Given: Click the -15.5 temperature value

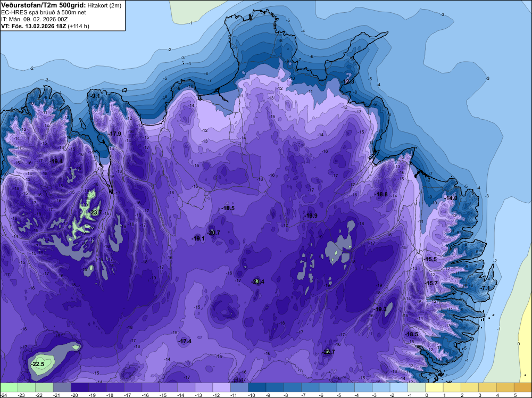Looking at the screenshot, I should point(430,259).
